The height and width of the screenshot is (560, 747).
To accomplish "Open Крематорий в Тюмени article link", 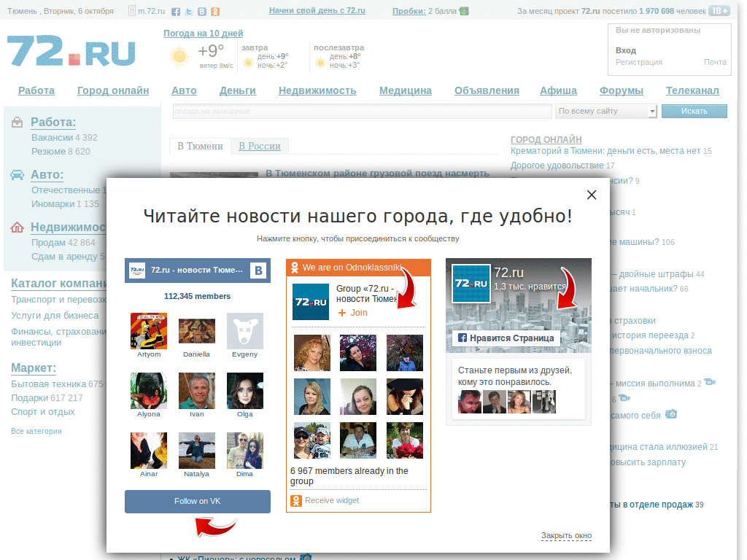I will pos(605,151).
